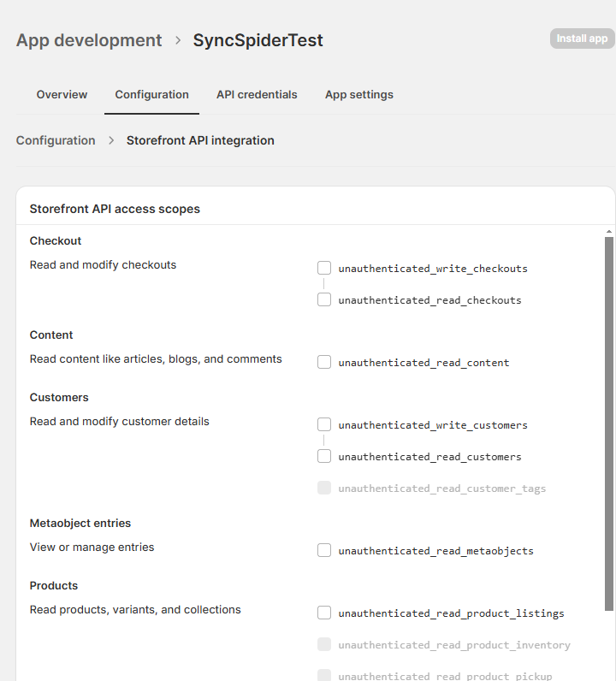The height and width of the screenshot is (681, 616).
Task: Go to the App settings tab
Action: 359,95
